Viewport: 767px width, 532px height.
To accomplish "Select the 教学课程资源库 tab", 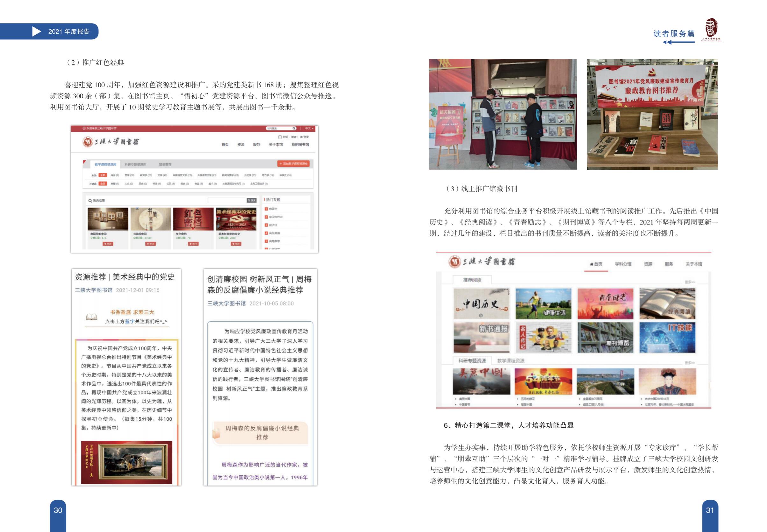I will 105,164.
